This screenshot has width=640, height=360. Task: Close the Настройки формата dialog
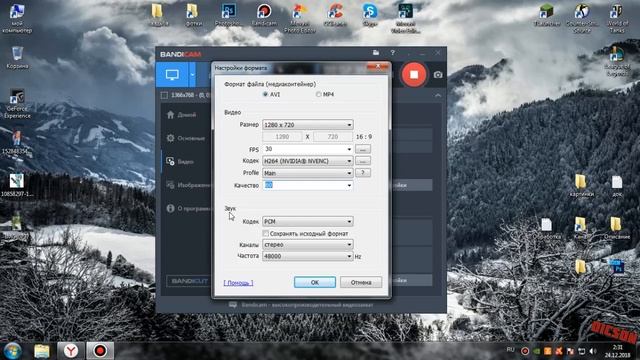click(x=378, y=67)
